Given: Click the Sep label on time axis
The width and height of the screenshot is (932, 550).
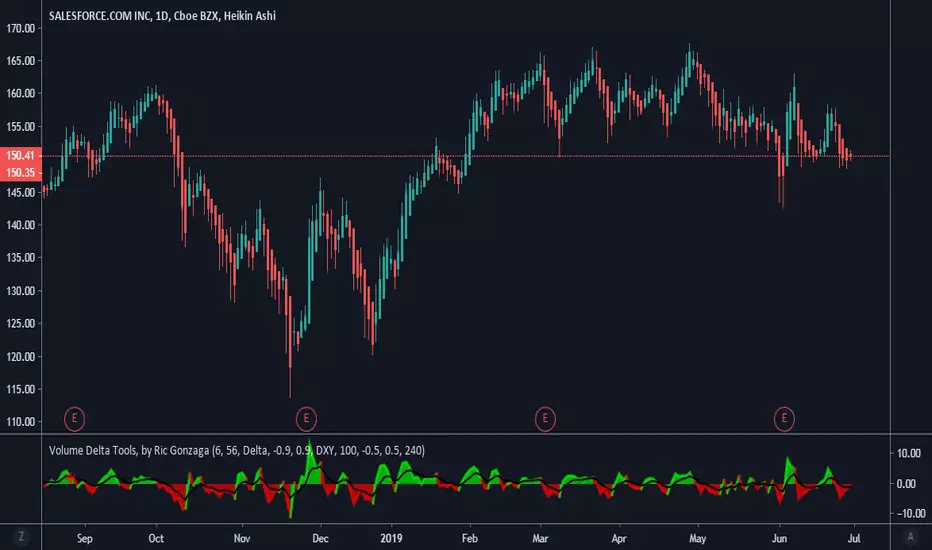Looking at the screenshot, I should coord(85,539).
